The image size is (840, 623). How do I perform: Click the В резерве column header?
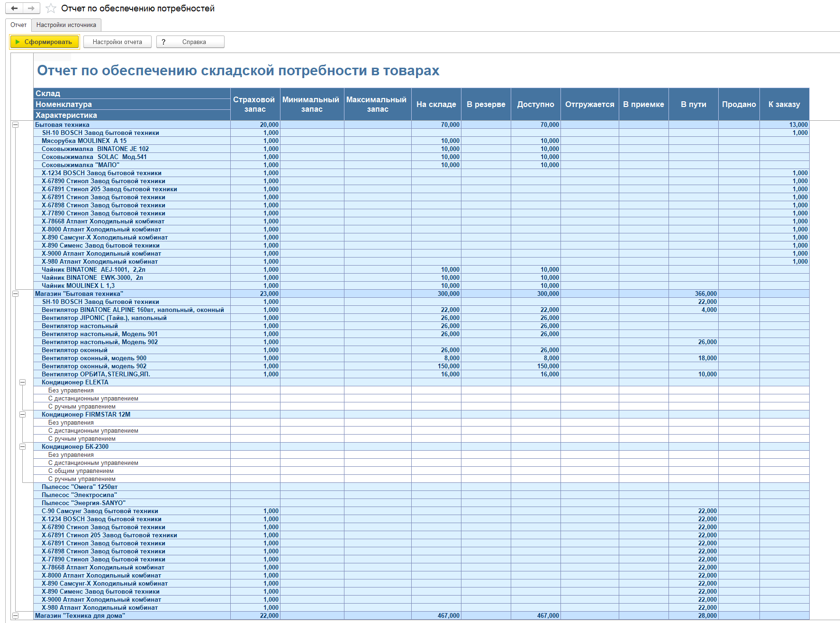point(486,104)
